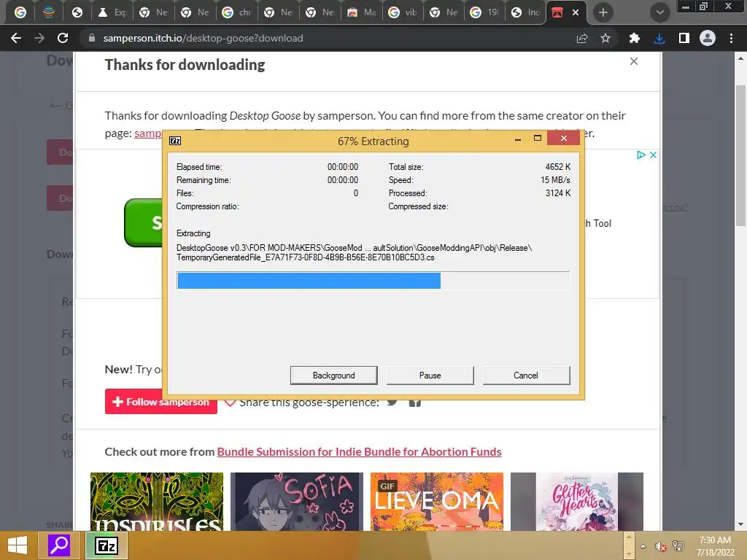Go back in Chrome browser
The image size is (747, 560).
click(x=16, y=38)
